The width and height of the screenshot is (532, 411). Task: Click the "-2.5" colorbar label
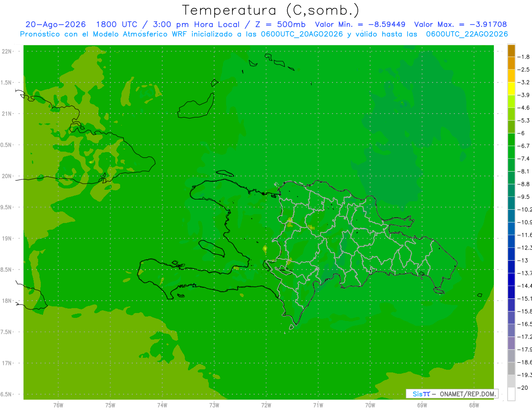tap(524, 70)
